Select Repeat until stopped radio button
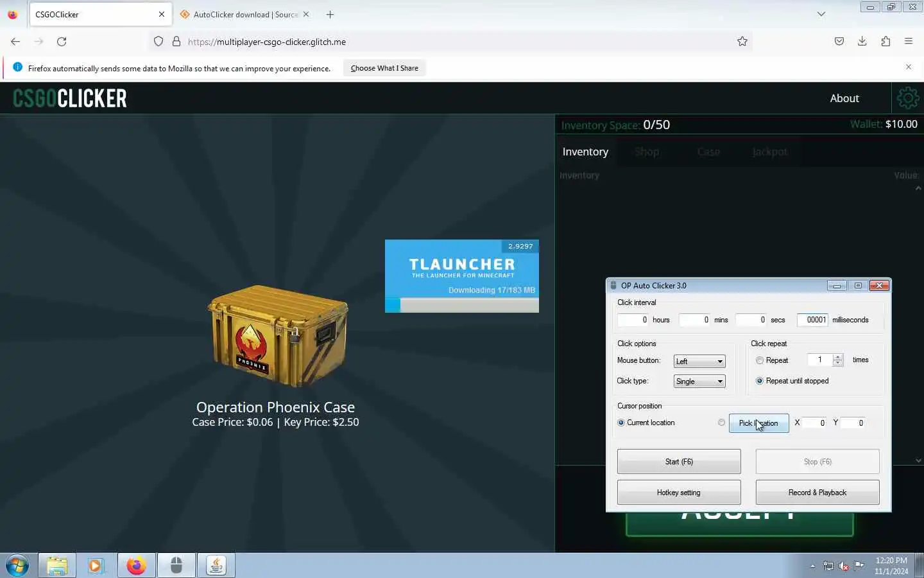The image size is (924, 578). [x=760, y=381]
